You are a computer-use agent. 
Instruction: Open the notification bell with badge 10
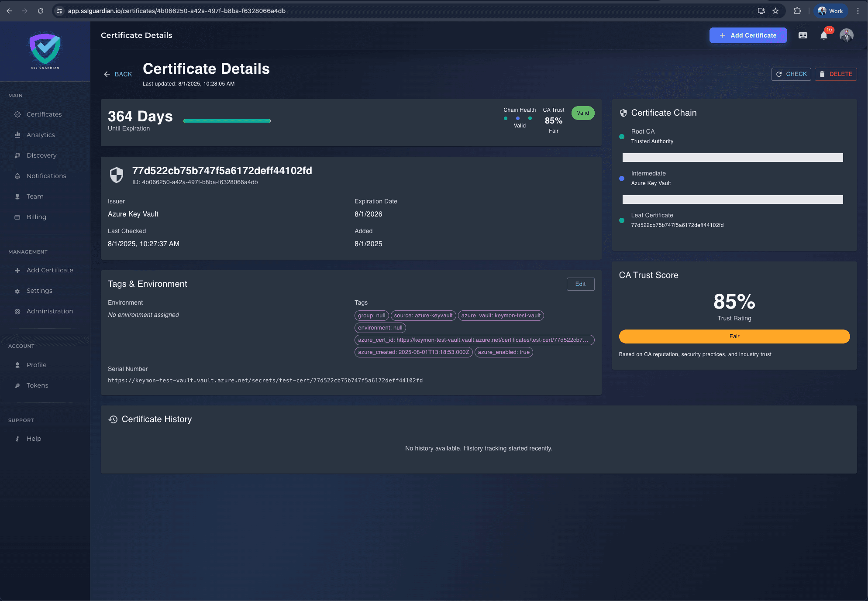[x=824, y=35]
